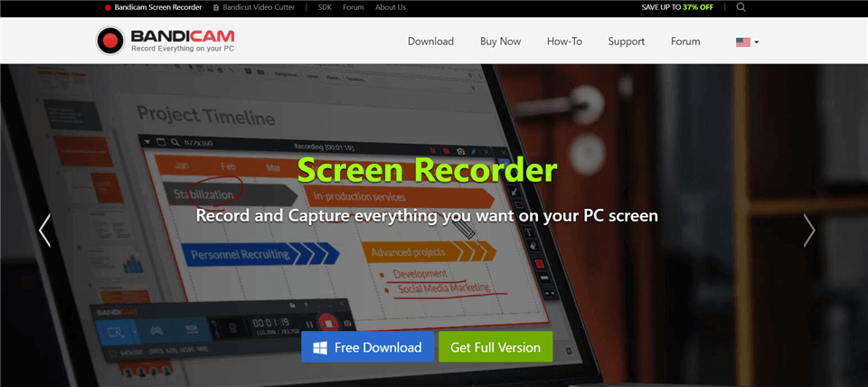Open the search magnifier icon

(741, 7)
